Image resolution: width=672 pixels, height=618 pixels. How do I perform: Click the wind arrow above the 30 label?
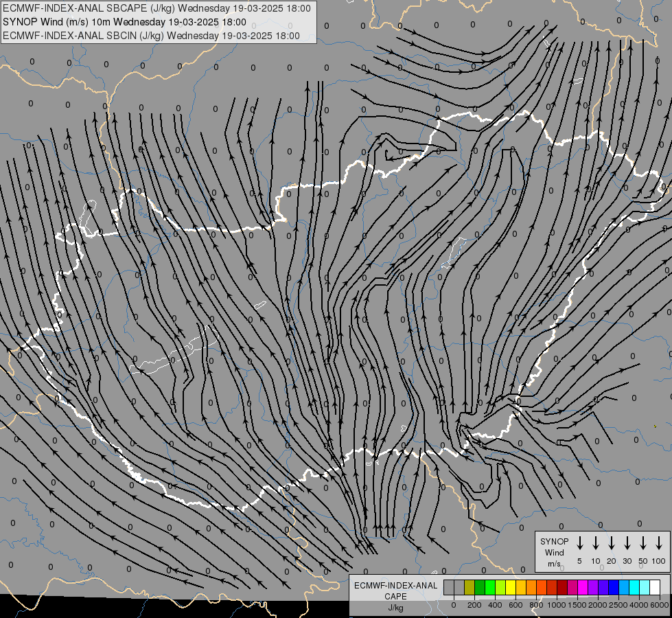click(627, 542)
